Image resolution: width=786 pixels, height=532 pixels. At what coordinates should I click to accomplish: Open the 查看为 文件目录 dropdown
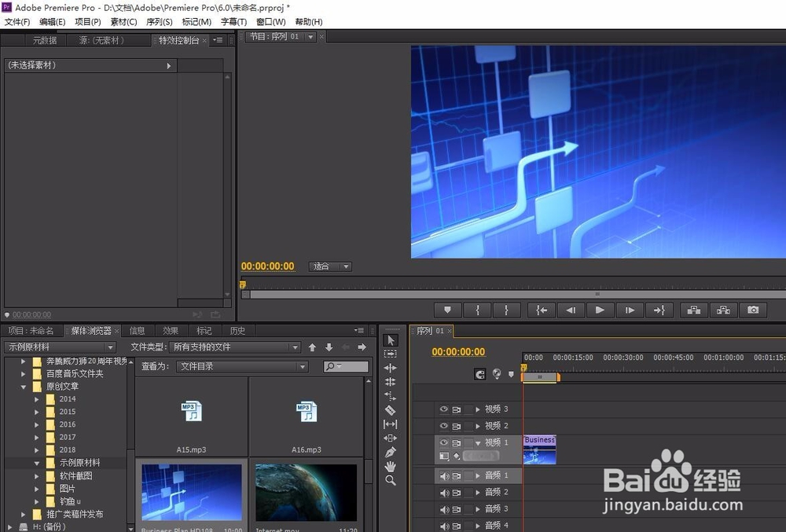[x=242, y=367]
